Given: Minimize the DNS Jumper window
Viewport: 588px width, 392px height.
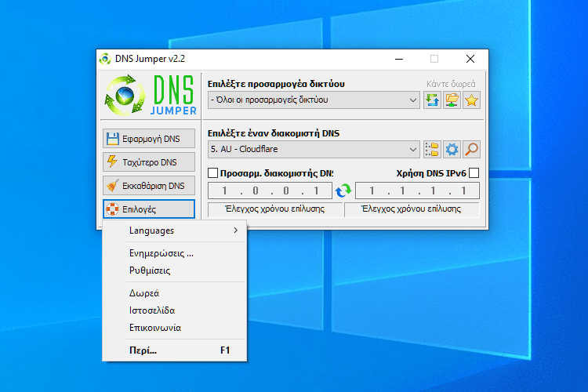Looking at the screenshot, I should 399,59.
